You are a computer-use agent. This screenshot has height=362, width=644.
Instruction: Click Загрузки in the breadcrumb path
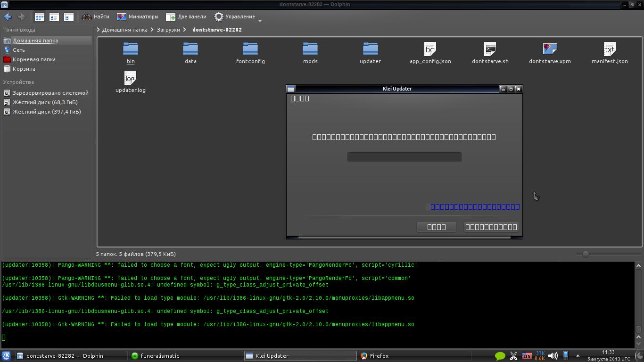[x=168, y=30]
